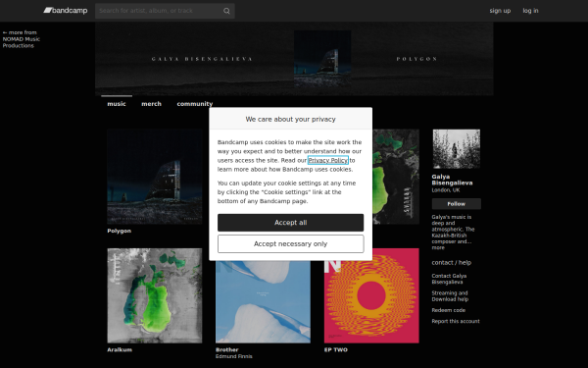Open the Contact Galya Bisengalieva link
Image resolution: width=588 pixels, height=368 pixels.
pos(449,279)
